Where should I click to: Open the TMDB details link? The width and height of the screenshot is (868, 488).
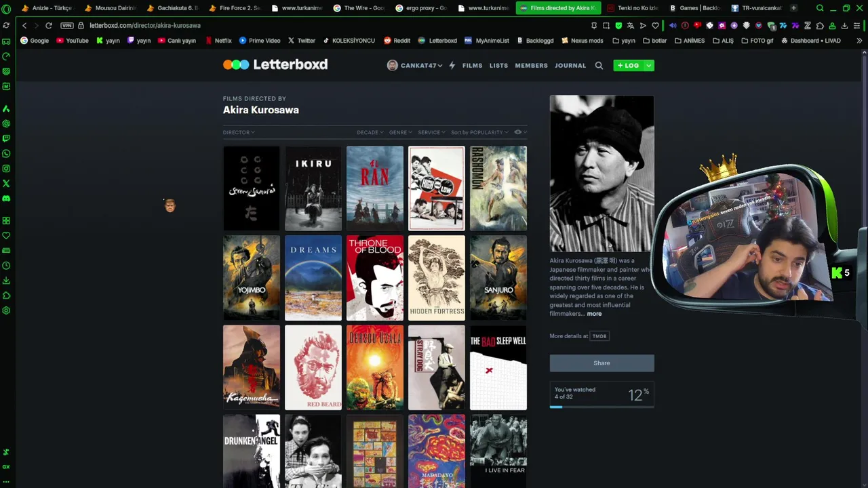(x=599, y=336)
